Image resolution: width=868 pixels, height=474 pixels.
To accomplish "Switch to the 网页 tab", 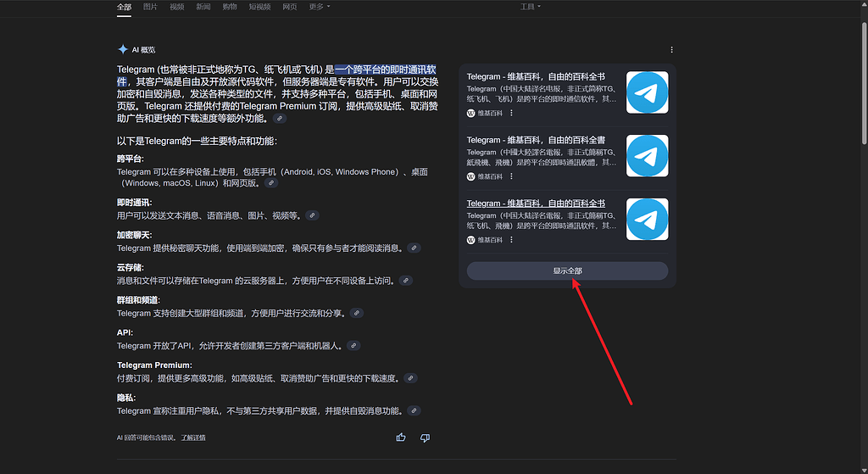I will point(290,7).
